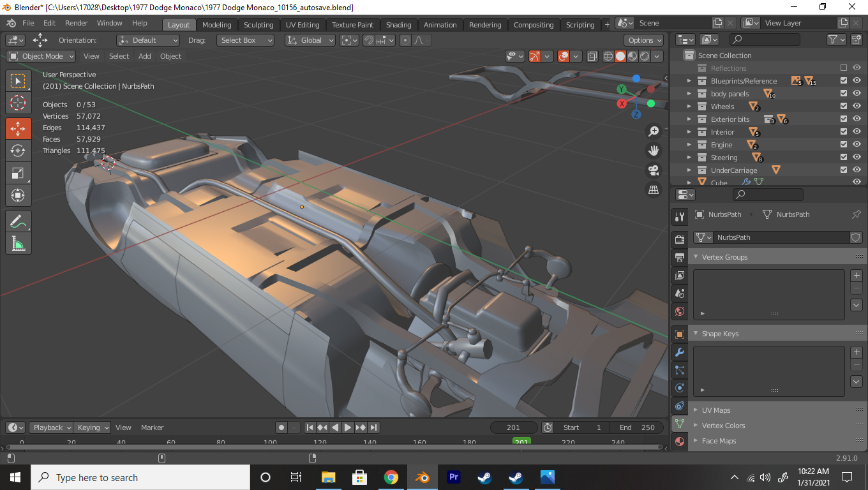Open the viewport Add menu
This screenshot has height=490, width=868.
[x=145, y=56]
